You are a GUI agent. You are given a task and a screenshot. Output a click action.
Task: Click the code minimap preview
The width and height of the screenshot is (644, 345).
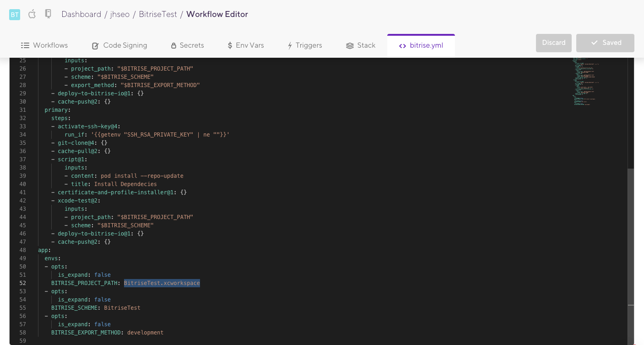[586, 82]
